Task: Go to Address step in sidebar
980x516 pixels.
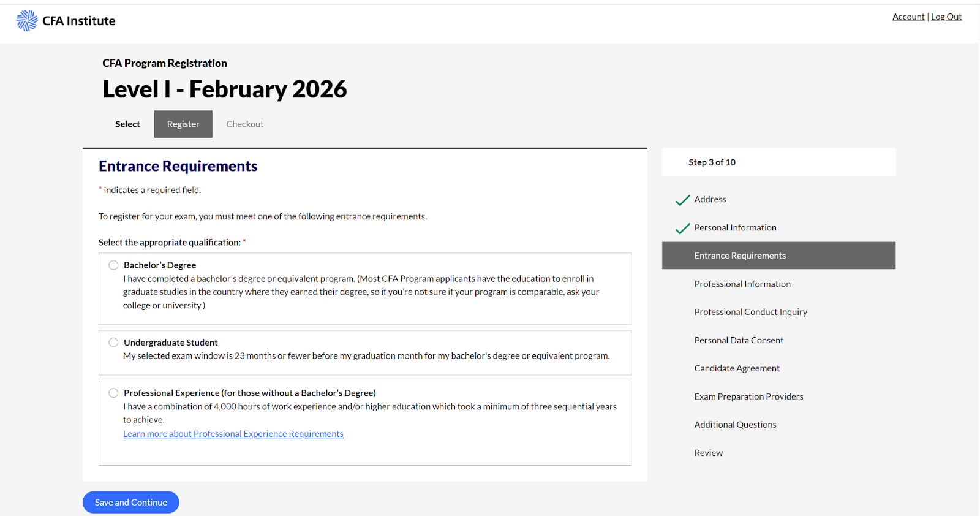Action: [710, 199]
